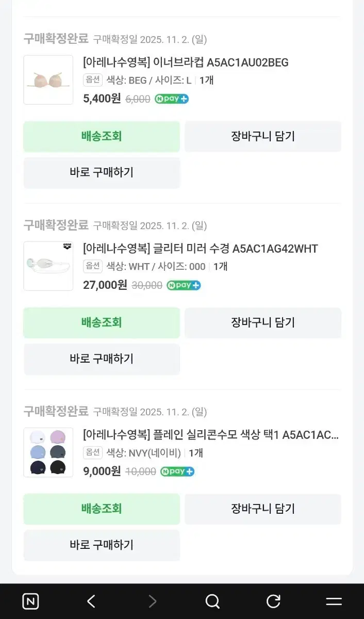Click 장바구니 담기 for 이너브라캡
The image size is (364, 619).
[x=263, y=137]
